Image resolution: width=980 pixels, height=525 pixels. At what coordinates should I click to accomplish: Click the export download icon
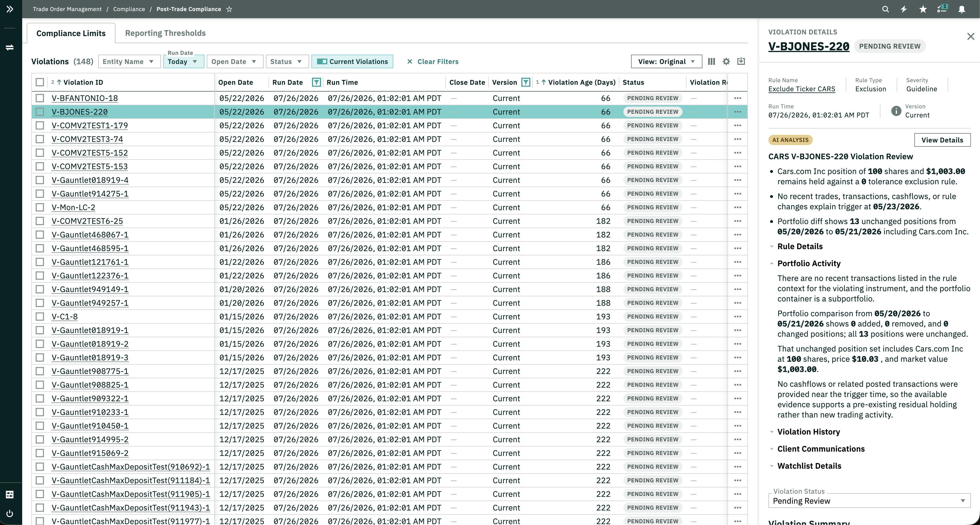(x=741, y=61)
